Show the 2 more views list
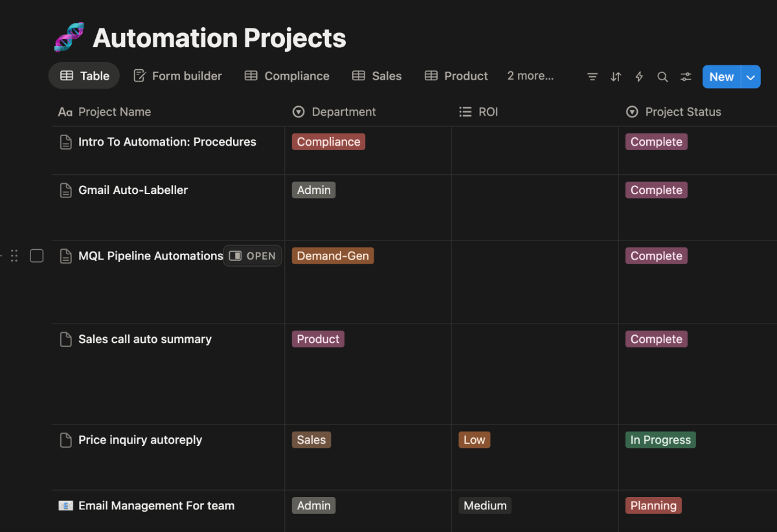 pyautogui.click(x=530, y=76)
